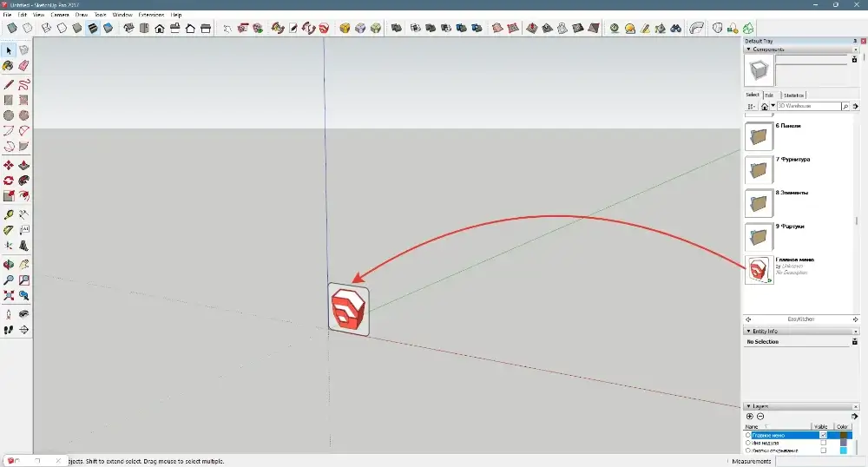Viewport: 868px width, 467px height.
Task: Activate the Orbit tool
Action: 9,265
